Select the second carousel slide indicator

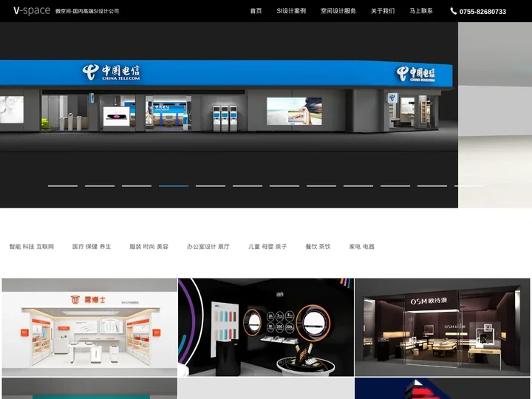coord(100,186)
